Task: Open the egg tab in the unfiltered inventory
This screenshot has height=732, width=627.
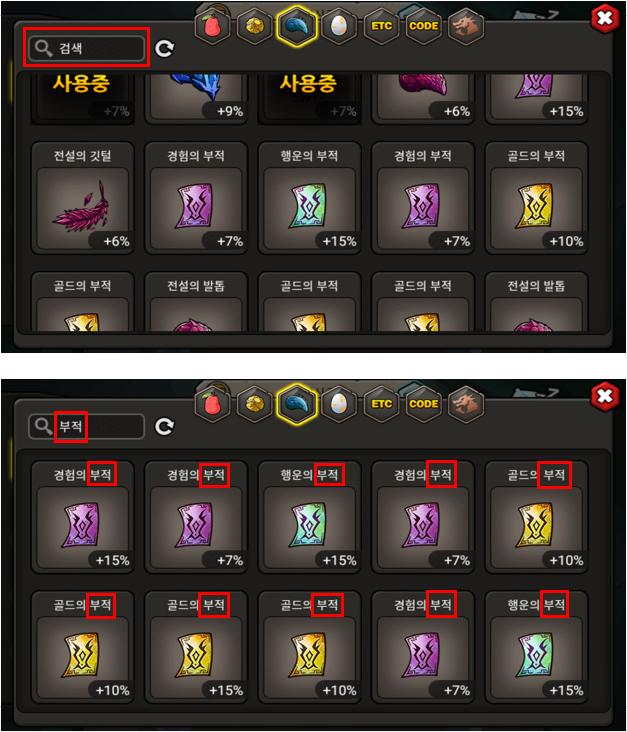Action: click(x=339, y=26)
